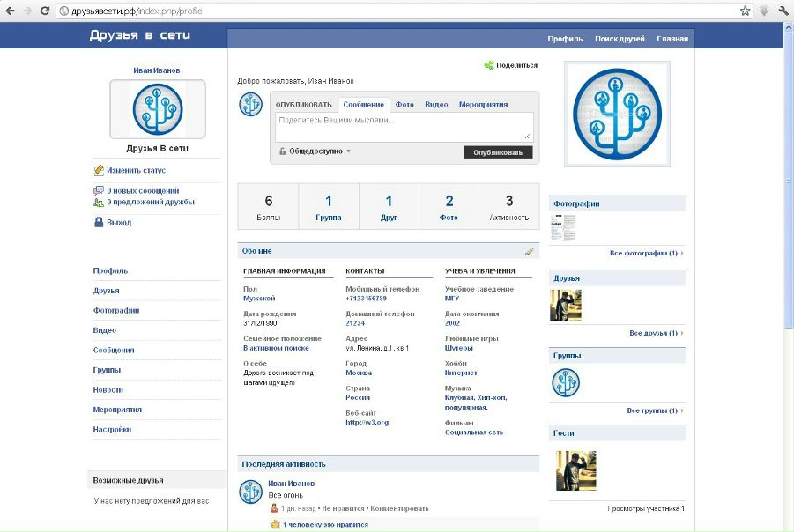Open the Настройки sidebar link
Image resolution: width=794 pixels, height=532 pixels.
pyautogui.click(x=112, y=430)
